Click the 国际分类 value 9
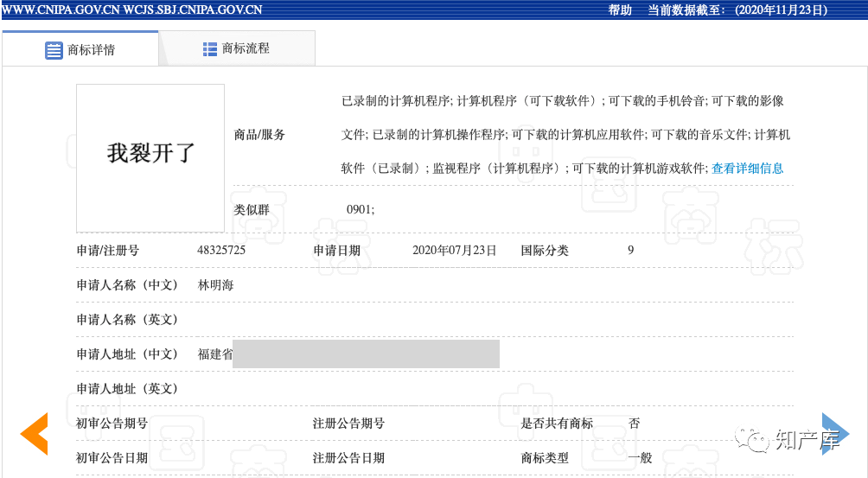868x478 pixels. [630, 250]
